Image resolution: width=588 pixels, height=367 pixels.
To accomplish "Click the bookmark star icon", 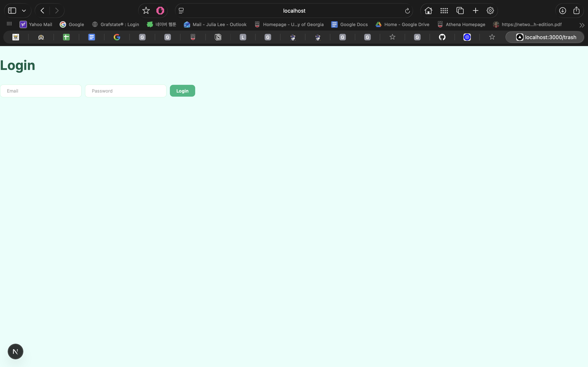I will (146, 11).
